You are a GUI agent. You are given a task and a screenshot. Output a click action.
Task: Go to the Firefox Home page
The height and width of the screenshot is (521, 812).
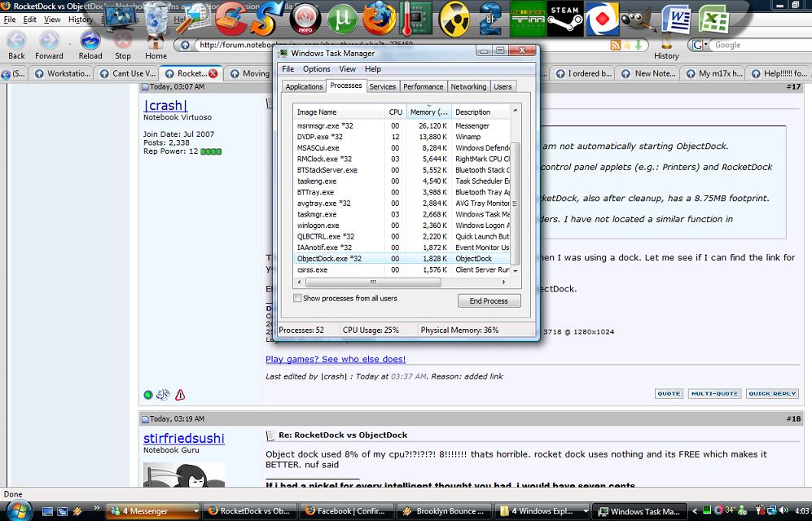pyautogui.click(x=156, y=47)
